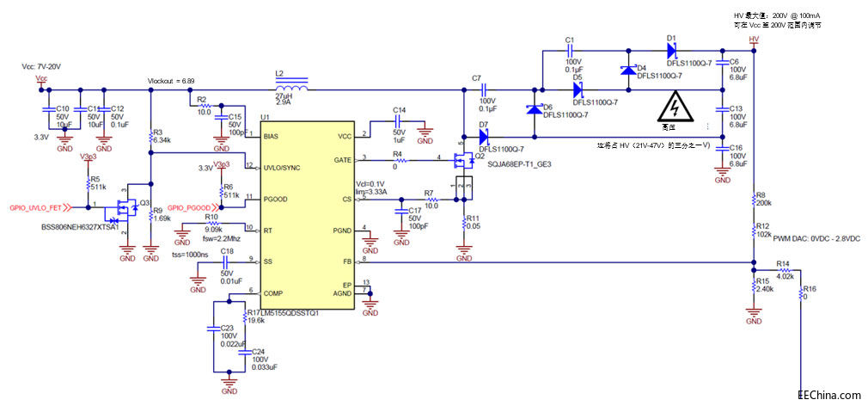The width and height of the screenshot is (868, 406).
Task: Select the D6 diode symbol
Action: 533,109
